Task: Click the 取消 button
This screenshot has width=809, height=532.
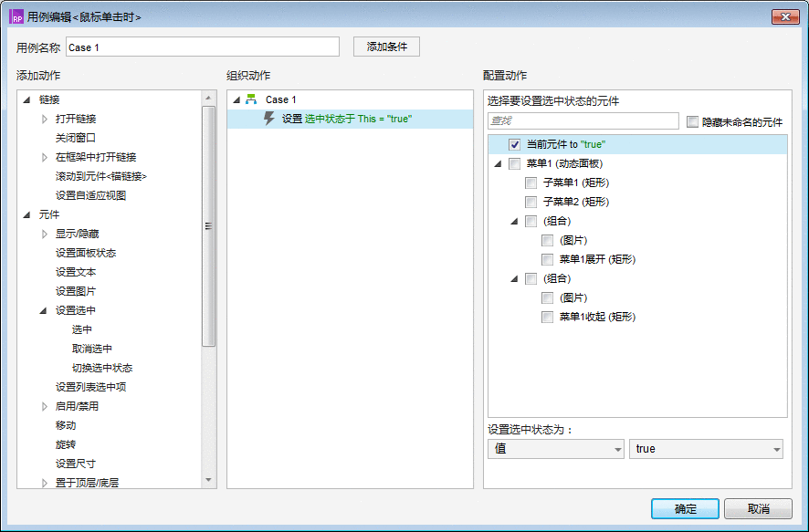Action: click(x=758, y=509)
